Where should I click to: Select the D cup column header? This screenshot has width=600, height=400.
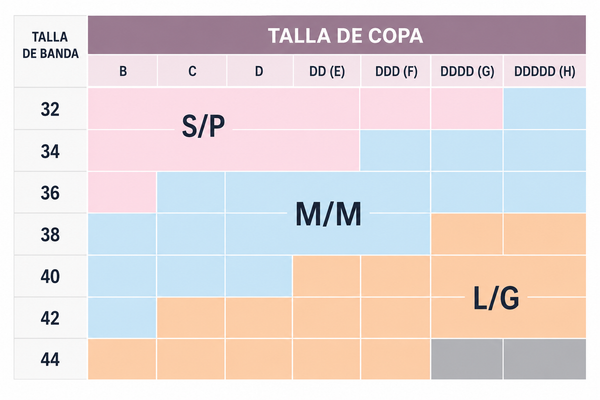[260, 71]
